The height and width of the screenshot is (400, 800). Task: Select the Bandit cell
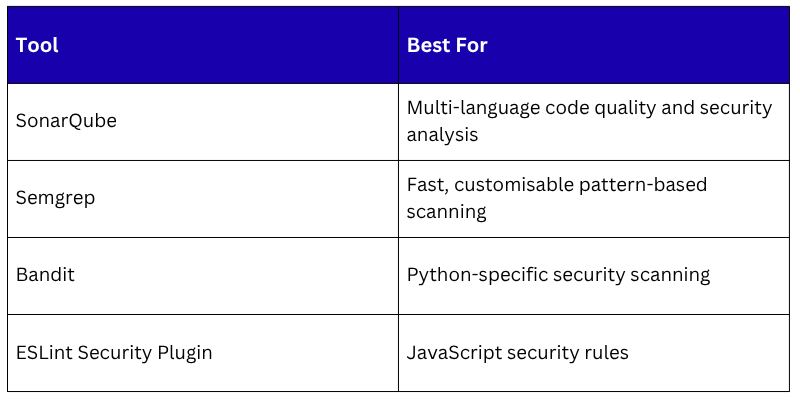[x=47, y=275]
